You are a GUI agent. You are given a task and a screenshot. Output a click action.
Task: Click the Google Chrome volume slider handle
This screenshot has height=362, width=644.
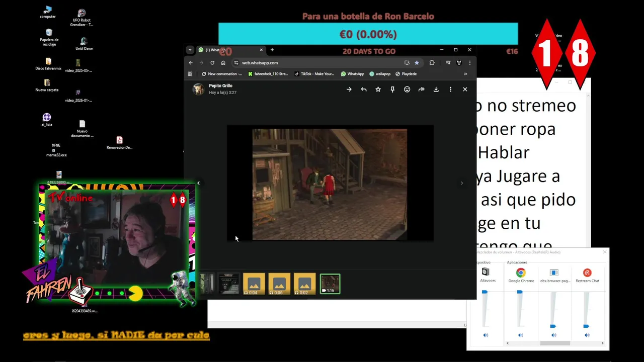[520, 292]
